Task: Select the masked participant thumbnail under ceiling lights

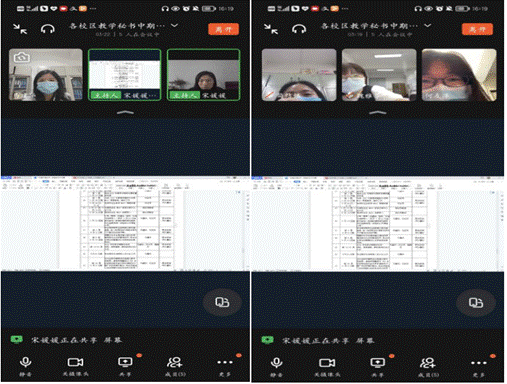Action: click(379, 75)
